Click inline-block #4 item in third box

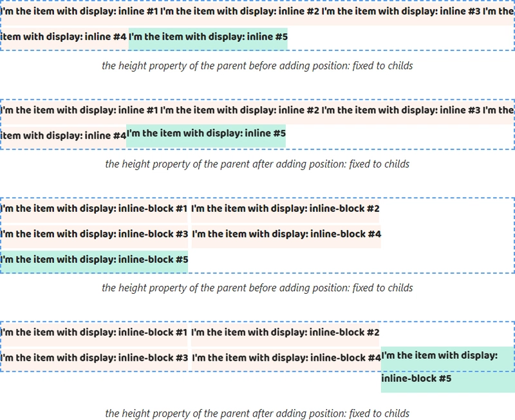tap(286, 236)
